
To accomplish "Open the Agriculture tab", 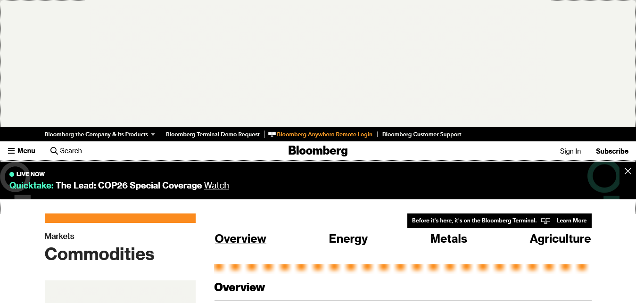I will [560, 239].
